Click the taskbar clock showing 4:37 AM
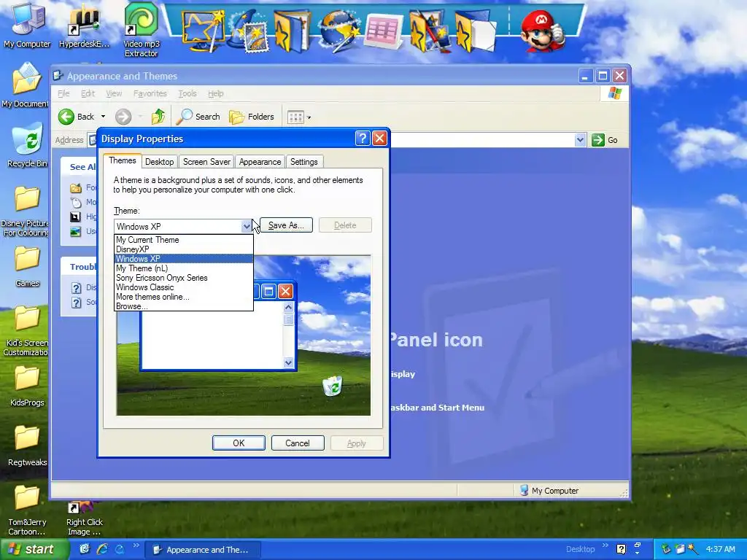The height and width of the screenshot is (560, 747). (720, 550)
